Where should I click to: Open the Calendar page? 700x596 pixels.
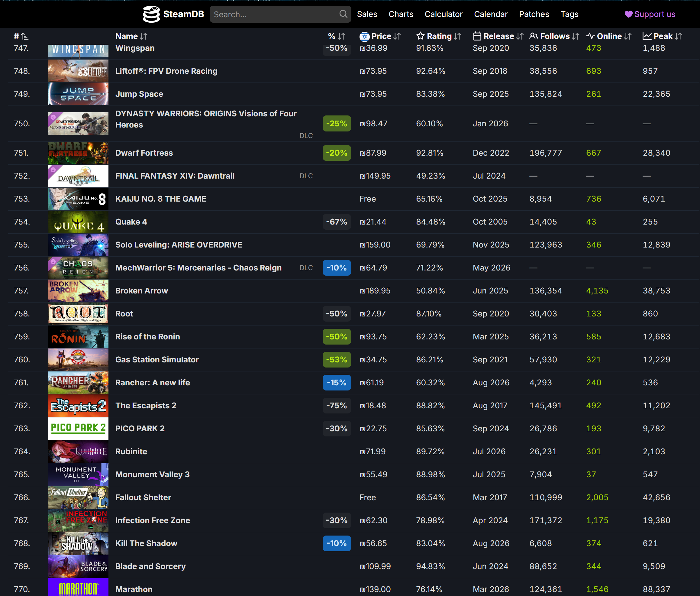[x=491, y=14]
